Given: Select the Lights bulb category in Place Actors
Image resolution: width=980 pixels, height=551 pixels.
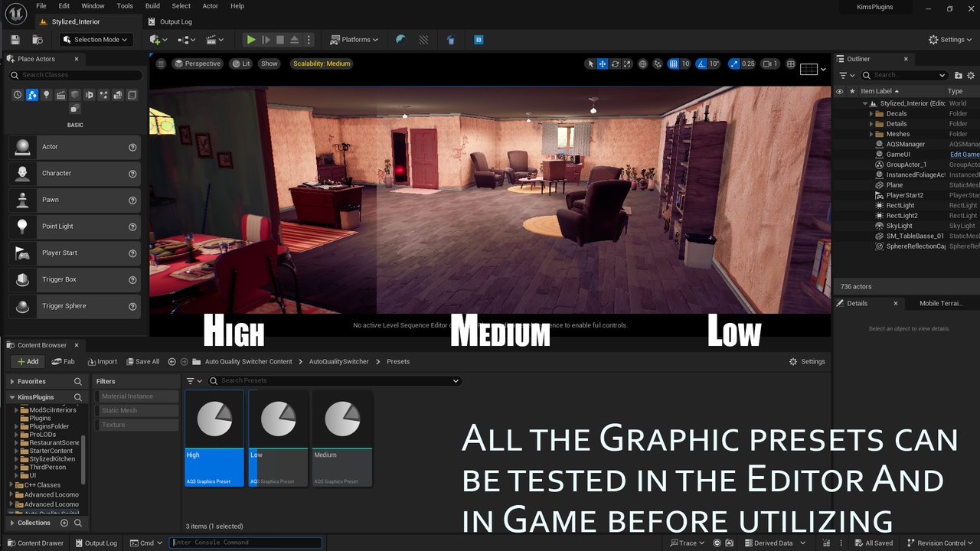Looking at the screenshot, I should 46,95.
